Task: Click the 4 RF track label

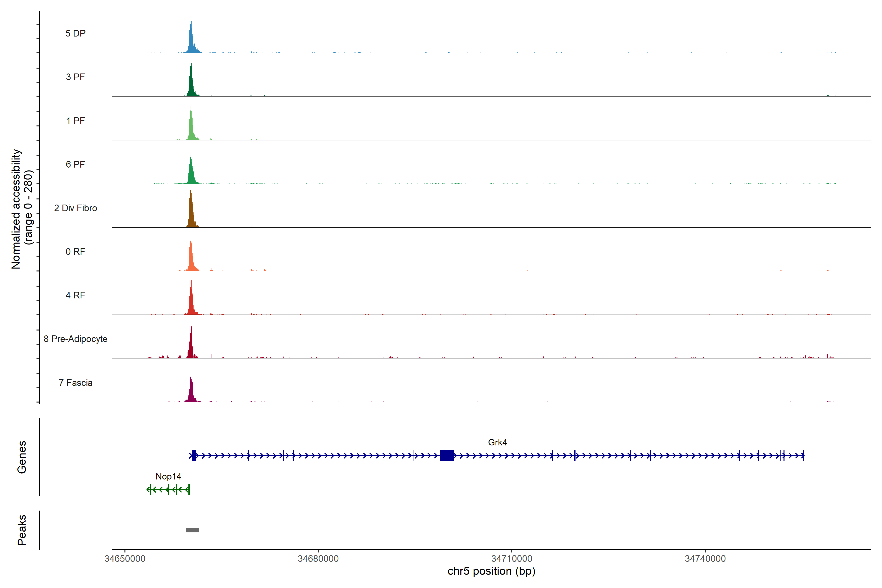Action: [x=75, y=295]
